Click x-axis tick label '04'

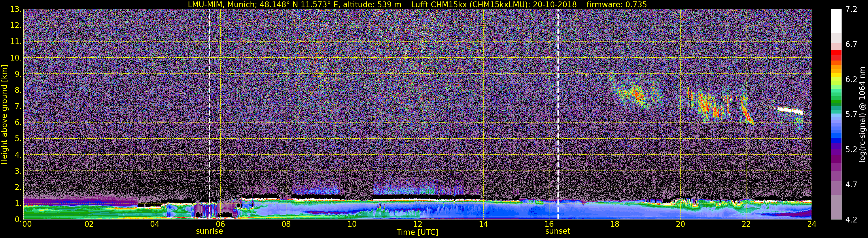pyautogui.click(x=155, y=224)
